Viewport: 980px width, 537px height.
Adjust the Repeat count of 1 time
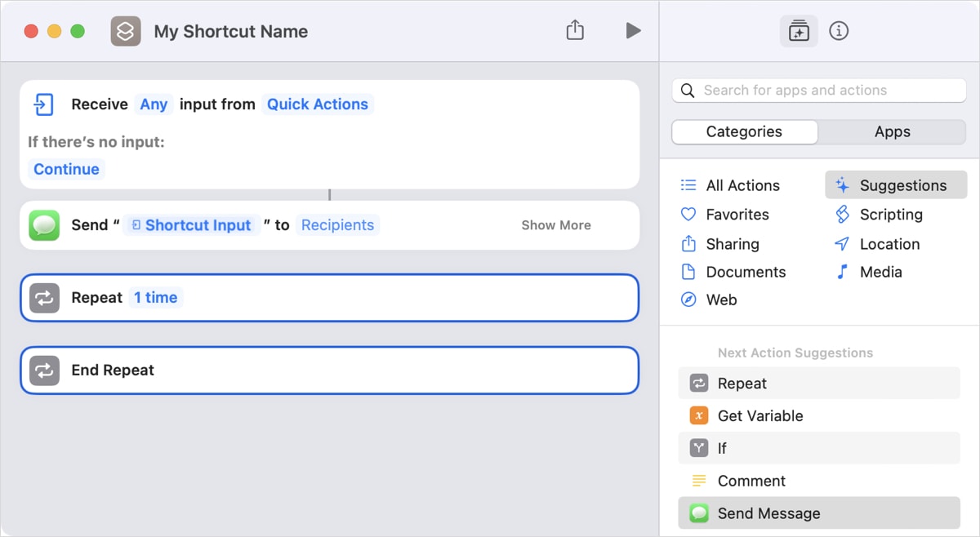(156, 297)
